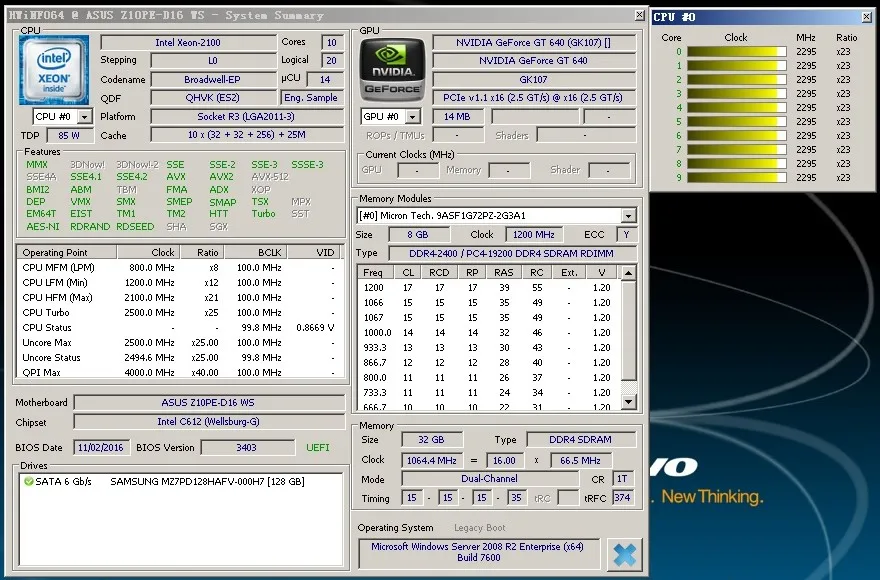Select the QPI Max row
Screen dimensions: 880x580
178,372
